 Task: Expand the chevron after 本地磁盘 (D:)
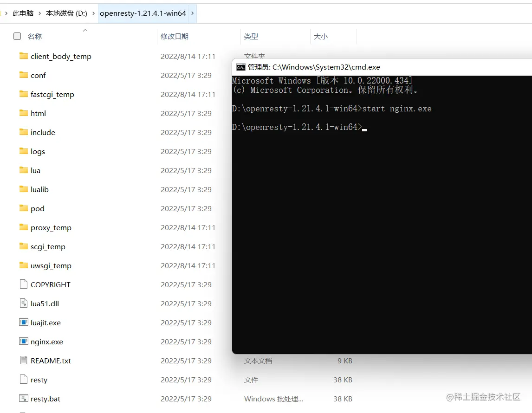(x=93, y=13)
